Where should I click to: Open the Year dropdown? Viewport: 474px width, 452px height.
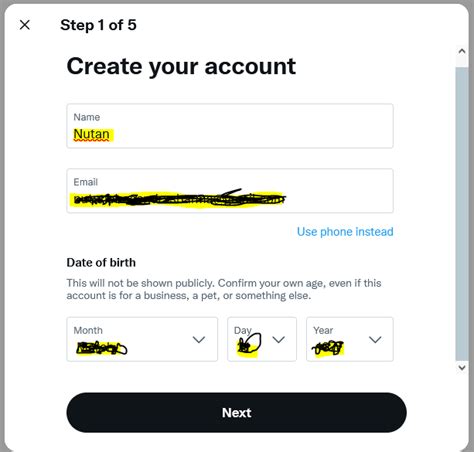pyautogui.click(x=350, y=339)
